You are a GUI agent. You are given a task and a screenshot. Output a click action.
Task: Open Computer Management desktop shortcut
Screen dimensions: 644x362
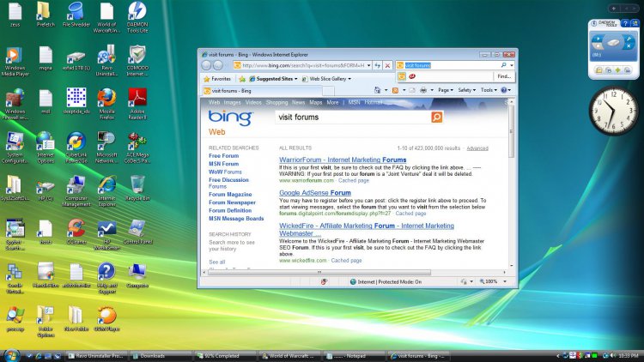click(x=76, y=191)
